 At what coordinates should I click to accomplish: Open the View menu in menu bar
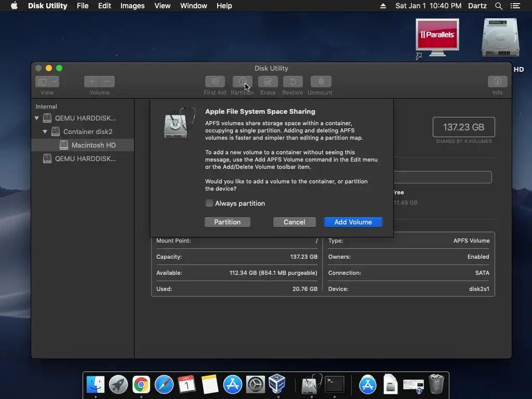163,6
